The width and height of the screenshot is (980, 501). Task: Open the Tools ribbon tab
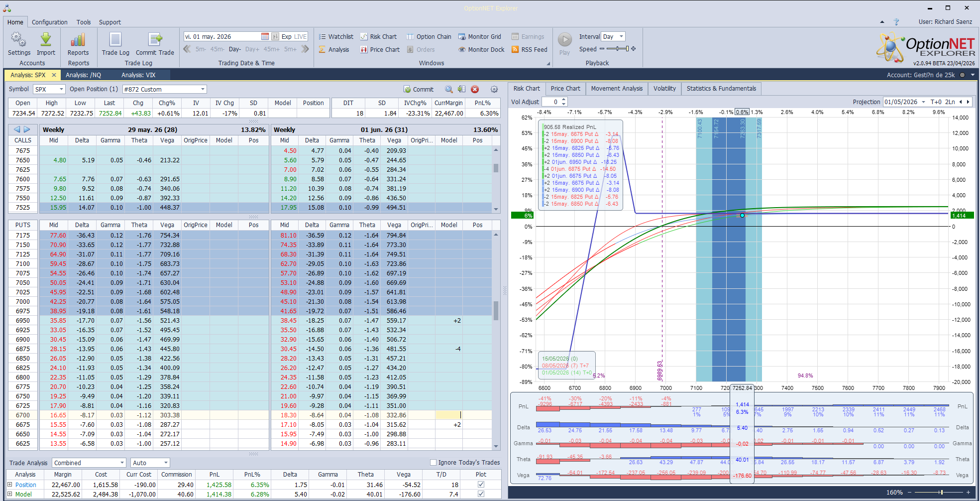pos(84,22)
